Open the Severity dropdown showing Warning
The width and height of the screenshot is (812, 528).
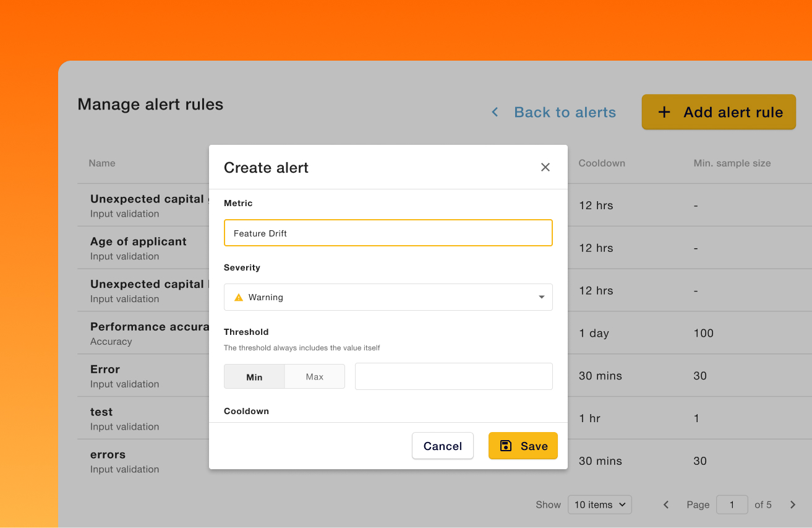pyautogui.click(x=388, y=297)
